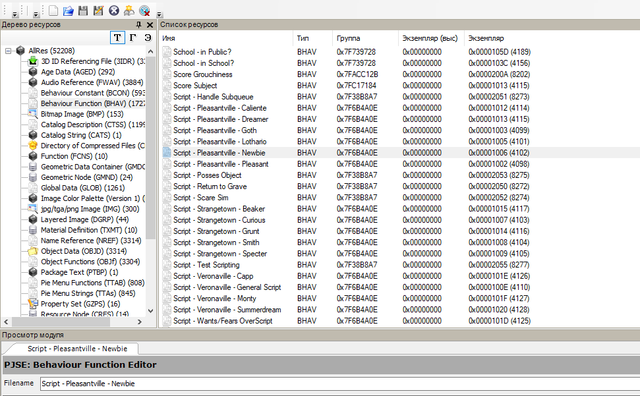Select Behaviour Function (BHAV) in tree
This screenshot has height=396, width=640.
pos(92,104)
